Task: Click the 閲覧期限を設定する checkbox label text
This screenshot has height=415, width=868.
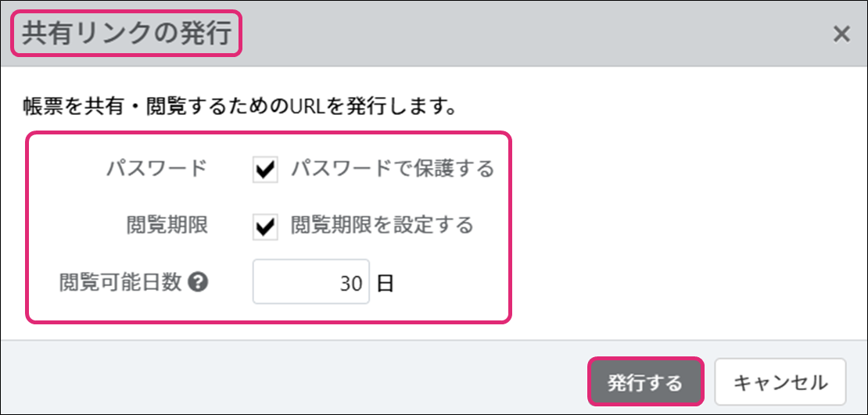Action: [382, 226]
